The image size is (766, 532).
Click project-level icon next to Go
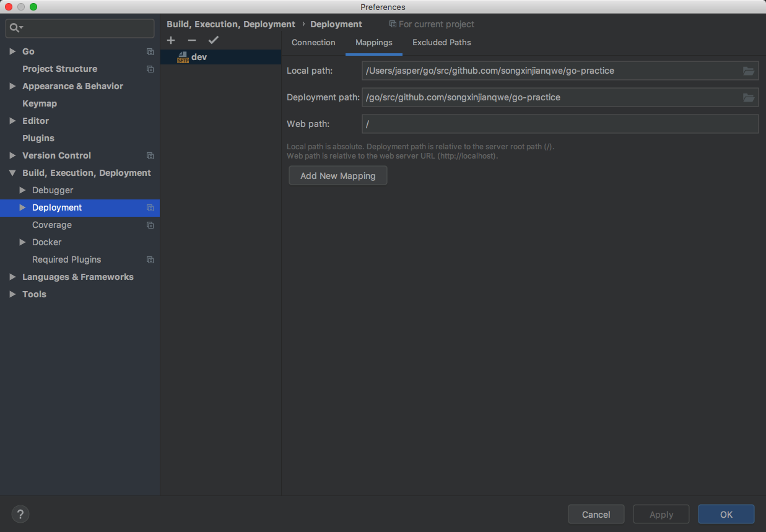click(150, 51)
